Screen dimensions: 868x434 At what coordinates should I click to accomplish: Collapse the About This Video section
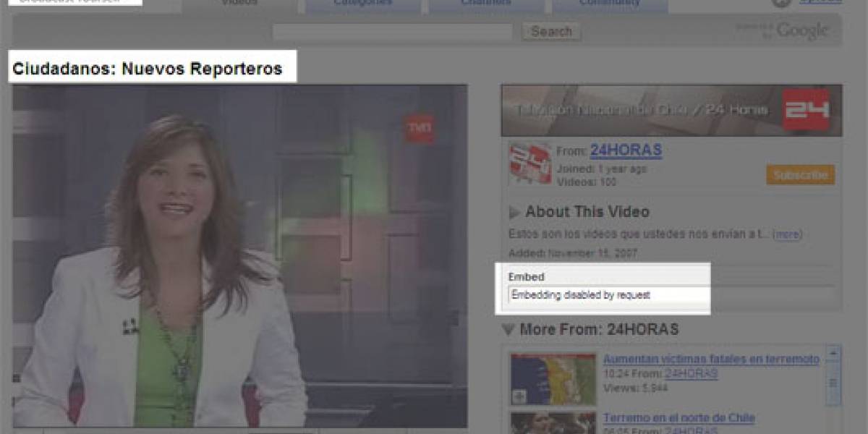(x=514, y=213)
